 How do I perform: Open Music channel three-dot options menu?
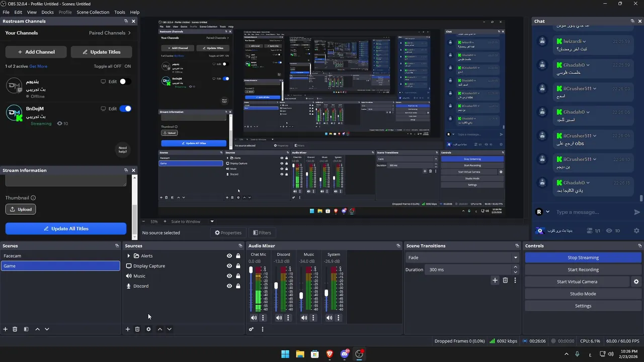313,318
